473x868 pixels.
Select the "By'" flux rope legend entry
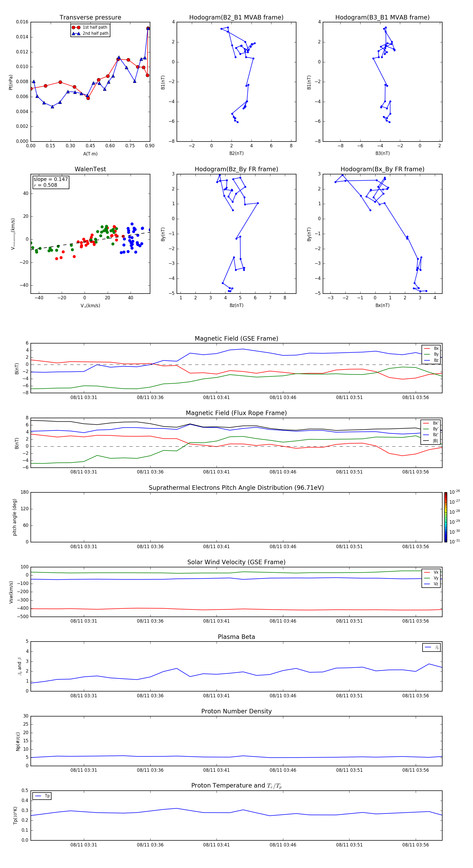(431, 429)
